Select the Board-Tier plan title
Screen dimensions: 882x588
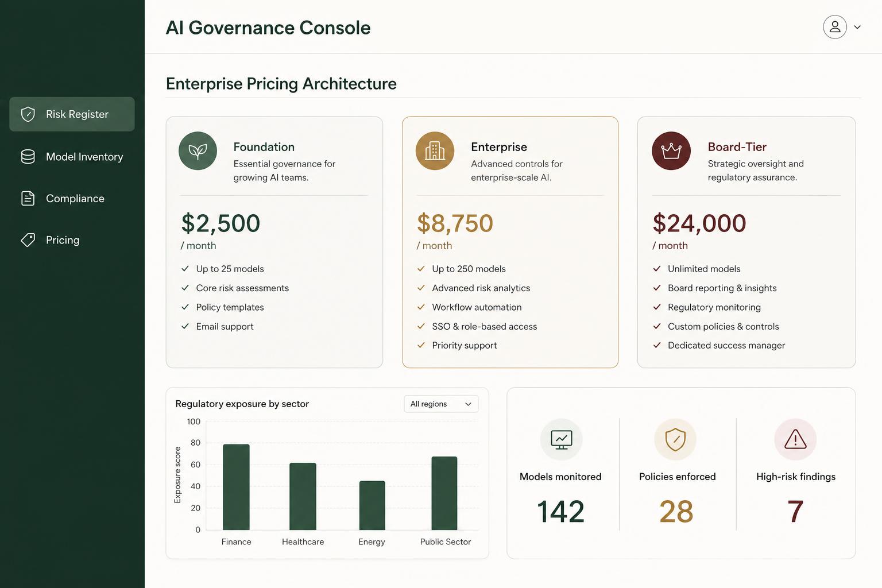[x=737, y=147]
